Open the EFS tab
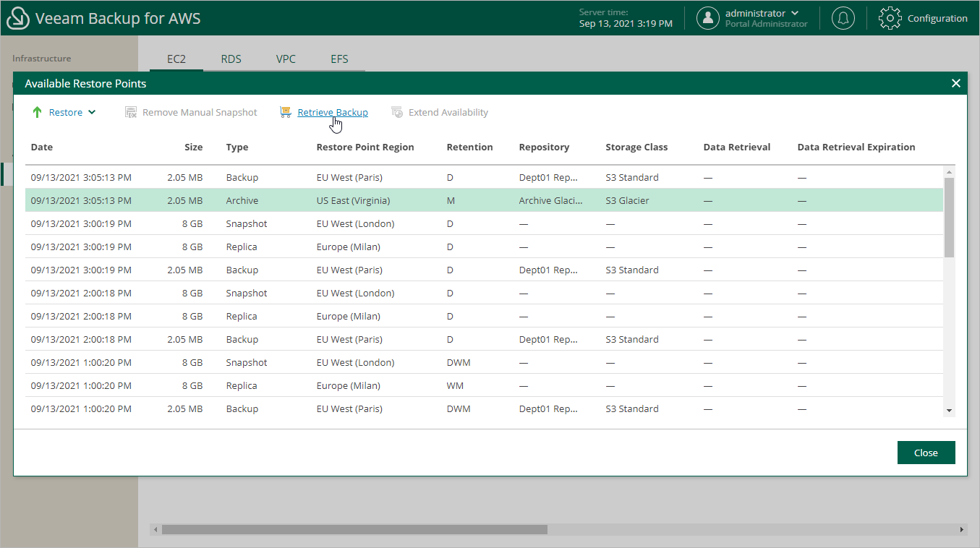Screen dimensions: 980x548 [x=339, y=59]
